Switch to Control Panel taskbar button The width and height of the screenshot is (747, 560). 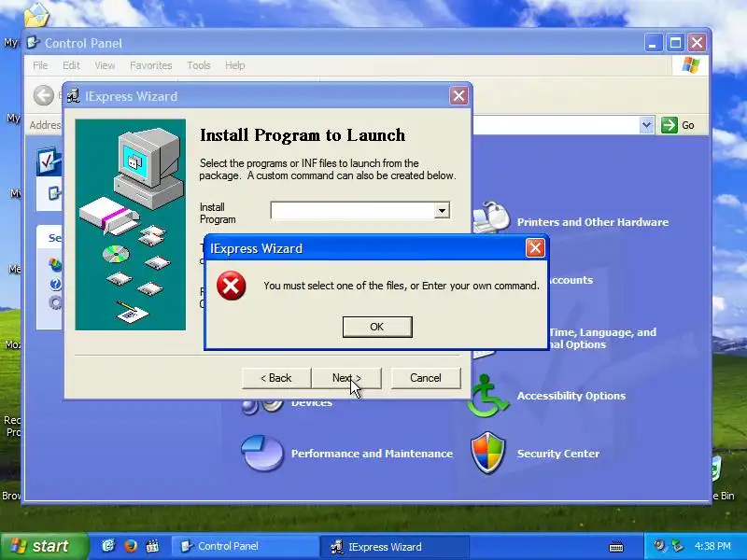click(x=244, y=546)
